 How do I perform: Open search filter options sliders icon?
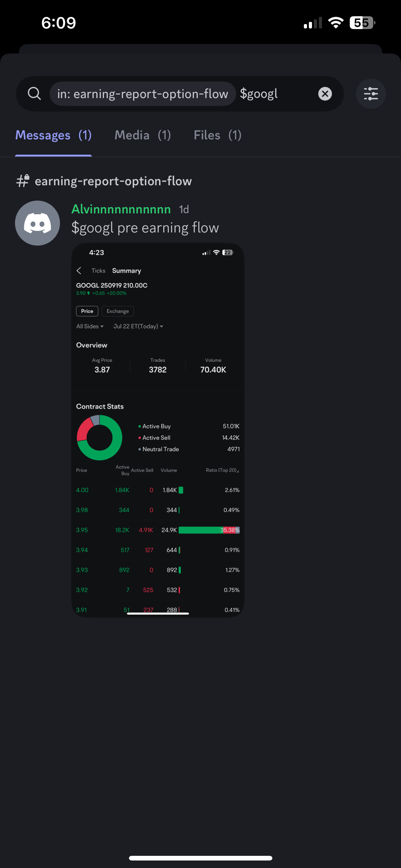point(371,94)
